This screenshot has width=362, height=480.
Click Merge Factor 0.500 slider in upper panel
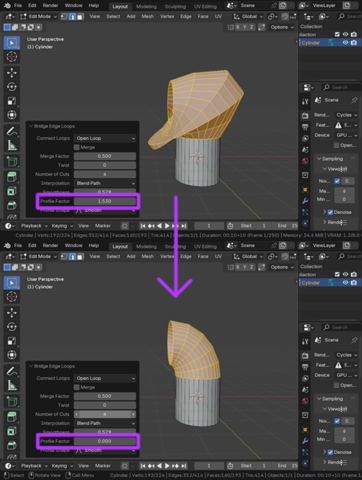pos(105,156)
